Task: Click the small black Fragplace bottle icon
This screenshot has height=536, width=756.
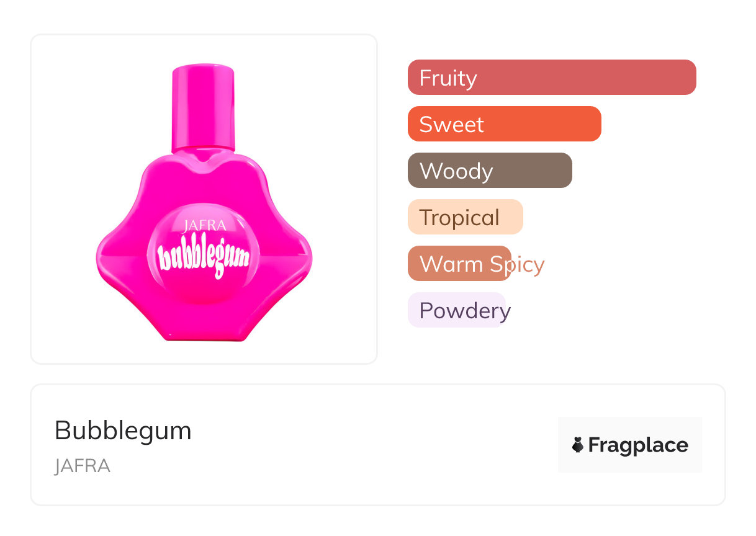Action: 578,445
